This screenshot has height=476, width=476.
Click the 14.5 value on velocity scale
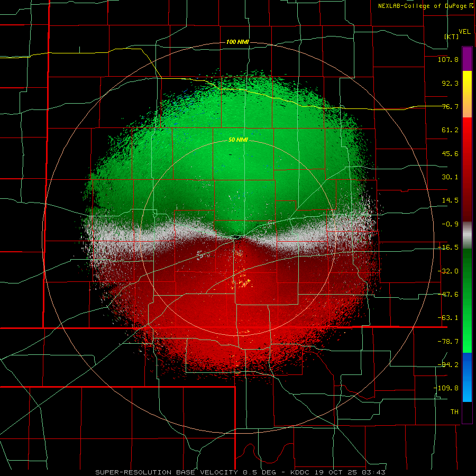[x=450, y=200]
